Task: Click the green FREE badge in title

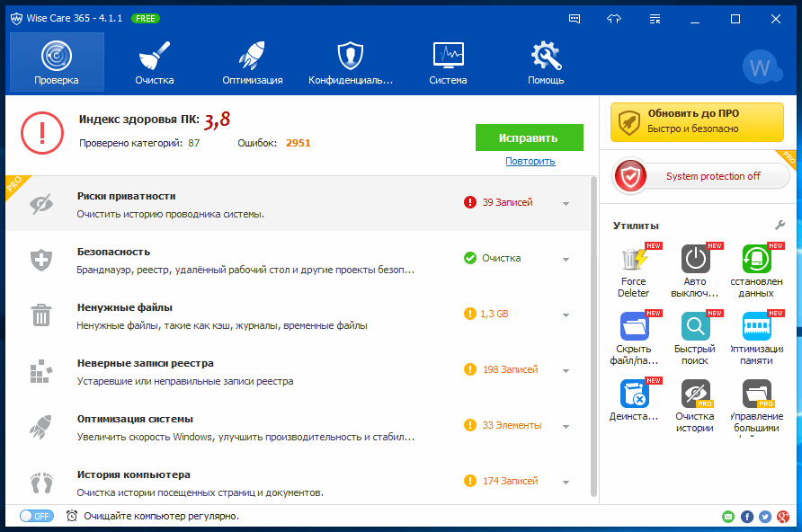Action: click(146, 18)
